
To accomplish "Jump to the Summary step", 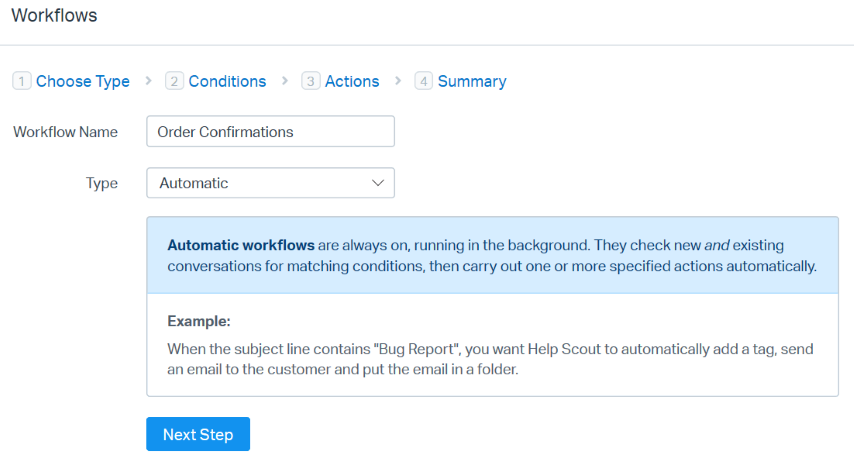I will 472,82.
